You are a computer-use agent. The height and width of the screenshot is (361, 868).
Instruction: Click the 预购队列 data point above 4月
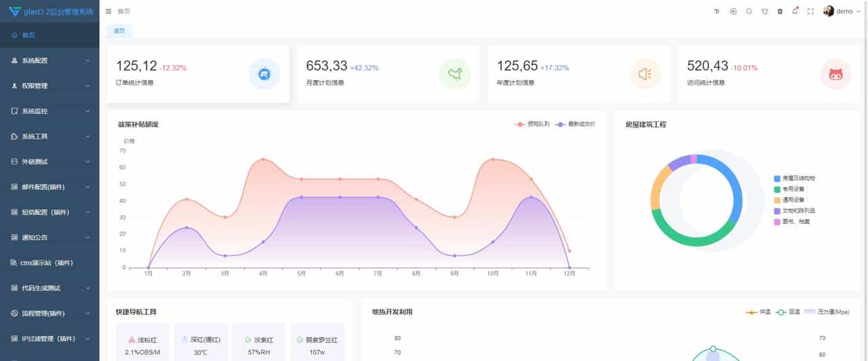pyautogui.click(x=263, y=160)
